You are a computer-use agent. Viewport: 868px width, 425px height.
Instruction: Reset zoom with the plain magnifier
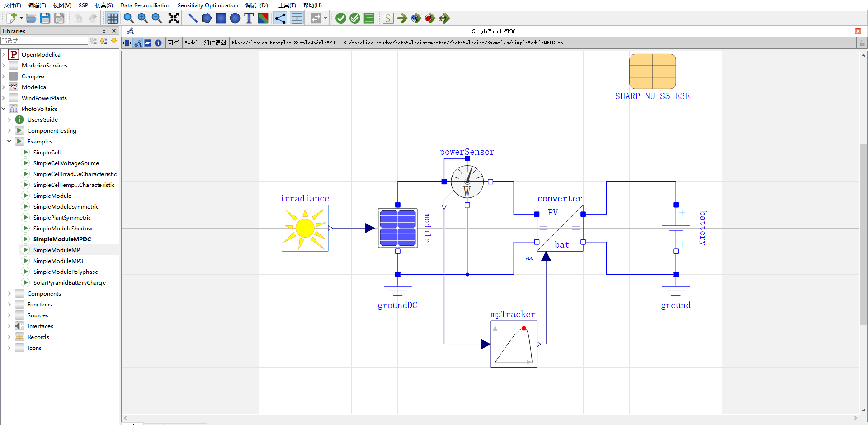[x=128, y=18]
